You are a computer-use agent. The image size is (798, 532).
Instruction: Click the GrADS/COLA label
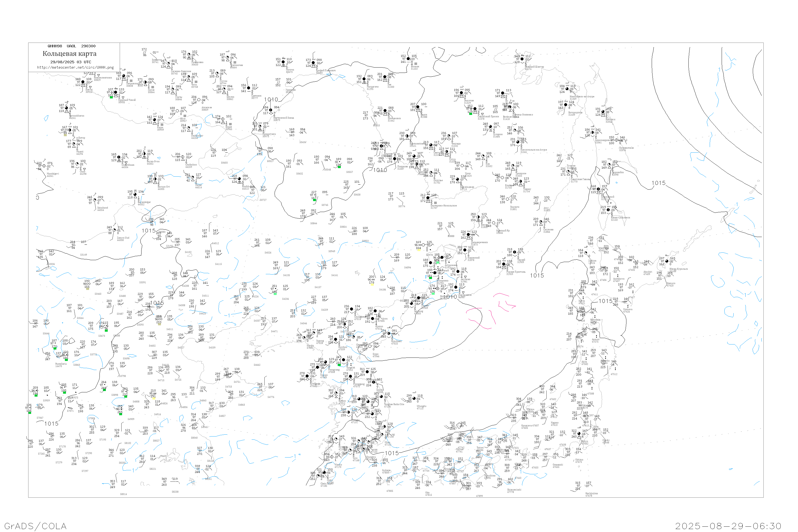click(x=35, y=526)
